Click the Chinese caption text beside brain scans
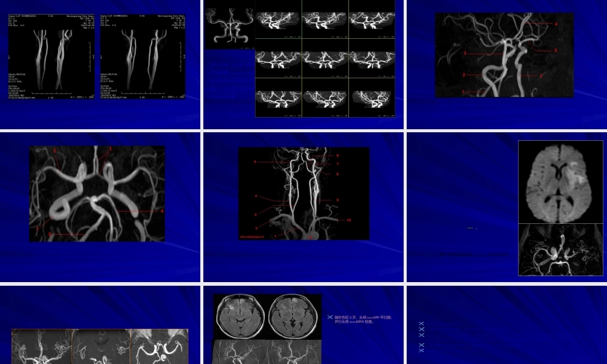This screenshot has width=607, height=364. click(363, 319)
